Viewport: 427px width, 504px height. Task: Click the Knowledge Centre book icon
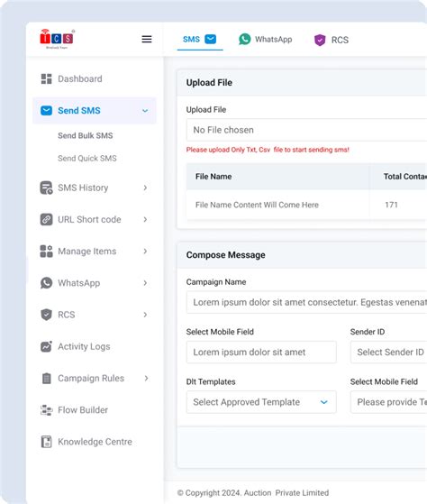pyautogui.click(x=46, y=442)
